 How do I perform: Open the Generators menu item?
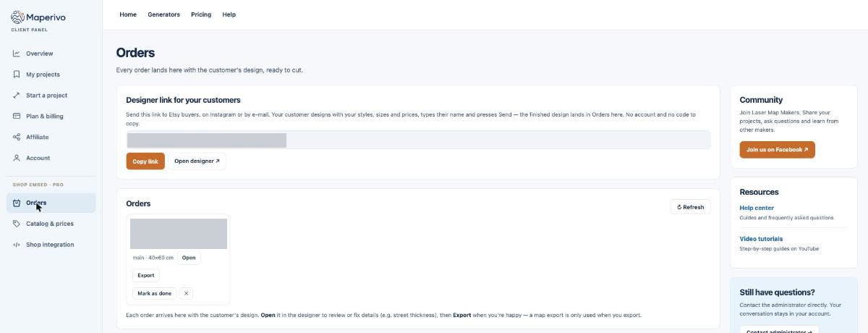163,14
